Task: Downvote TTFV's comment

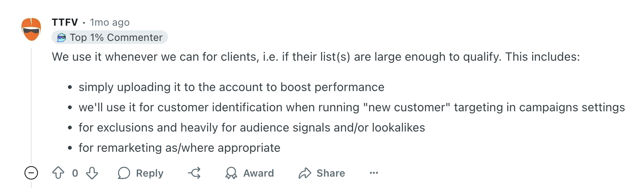Action: (x=92, y=173)
